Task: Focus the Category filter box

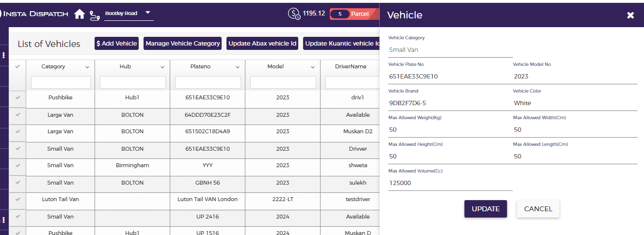Action: click(x=61, y=82)
